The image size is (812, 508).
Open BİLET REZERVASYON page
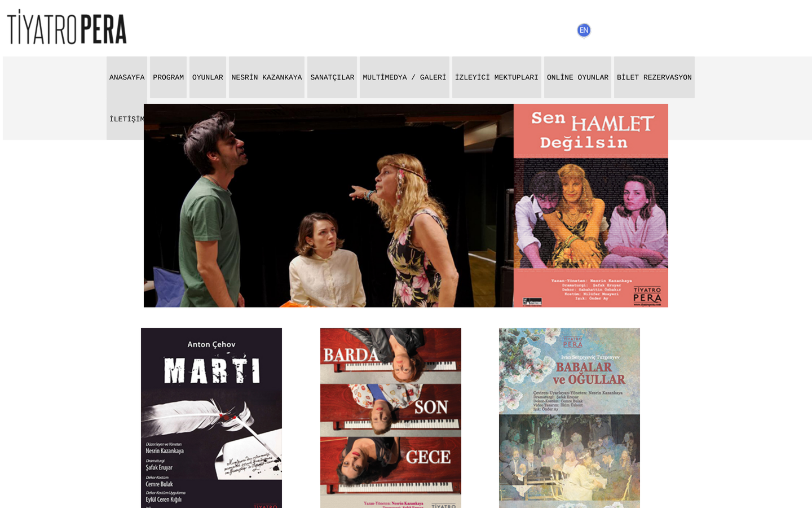click(654, 77)
